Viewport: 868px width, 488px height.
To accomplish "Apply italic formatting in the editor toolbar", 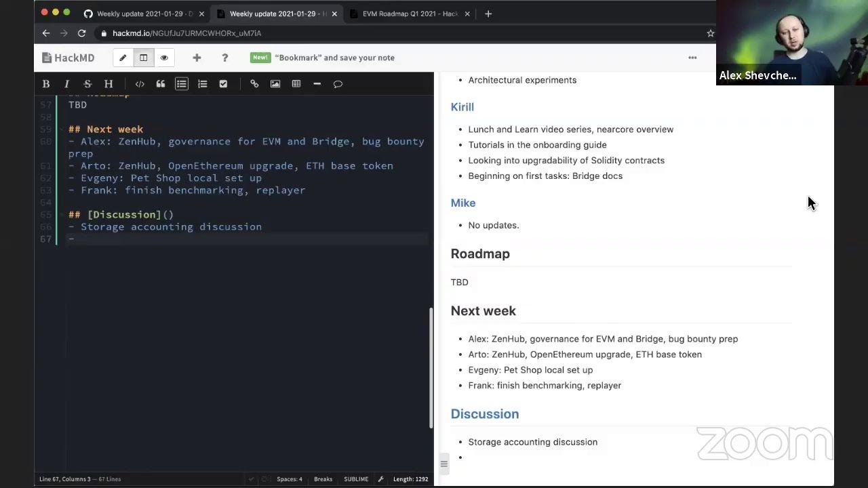I will coord(66,84).
